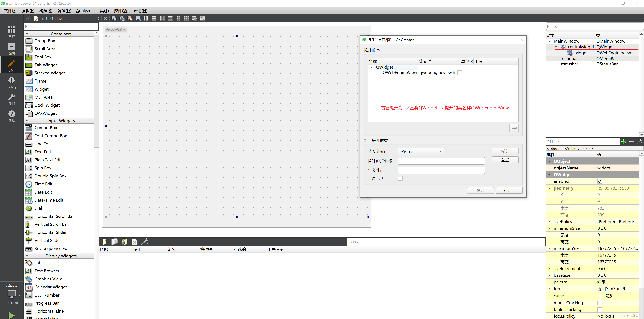This screenshot has width=644, height=319.
Task: Open the 构建(B) menu
Action: tap(46, 11)
